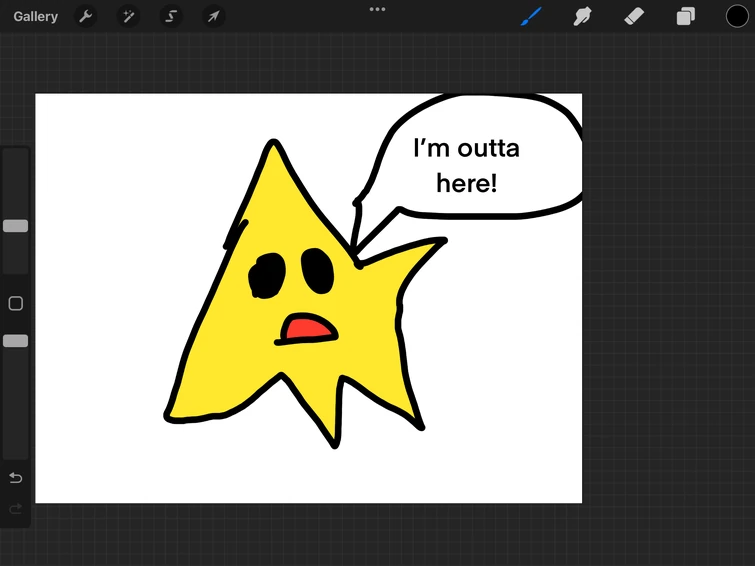Screen dimensions: 755x566
Task: Select the Brush tool
Action: [530, 17]
